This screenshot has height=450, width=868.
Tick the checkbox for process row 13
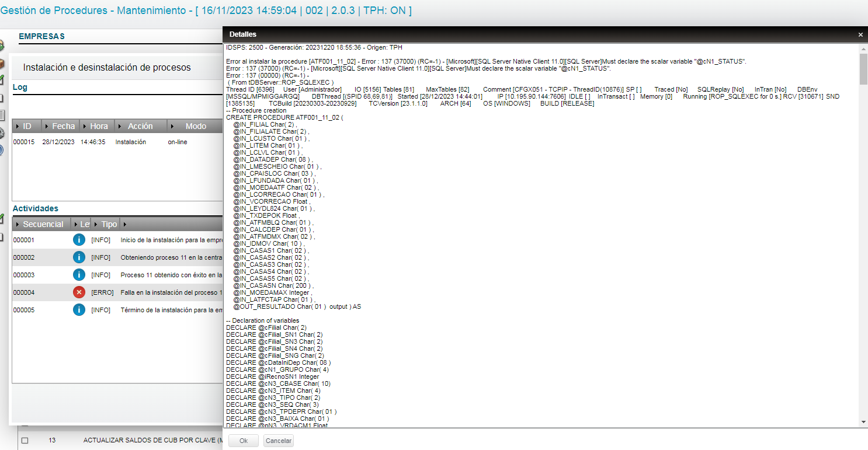pos(25,441)
